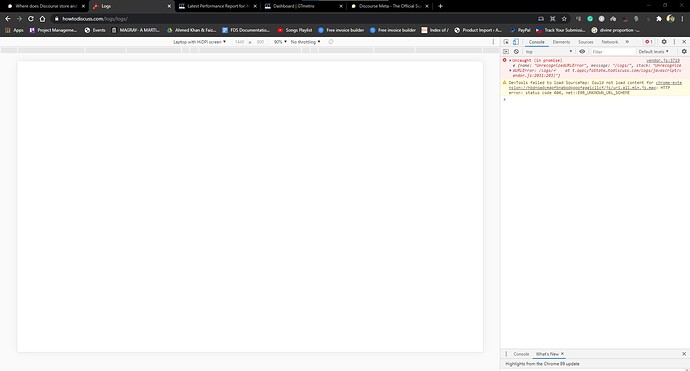Click the Filter field in console
Viewport: 690px width, 371px height.
pos(612,51)
